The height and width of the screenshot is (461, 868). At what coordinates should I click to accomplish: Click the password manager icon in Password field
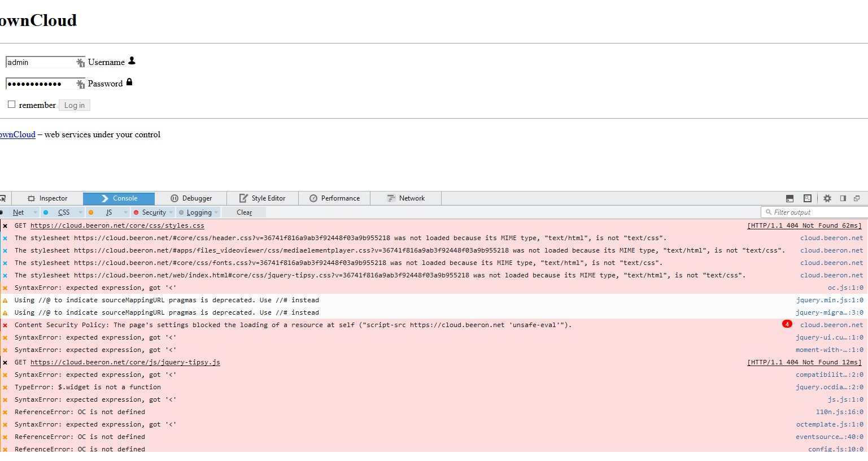[x=80, y=84]
